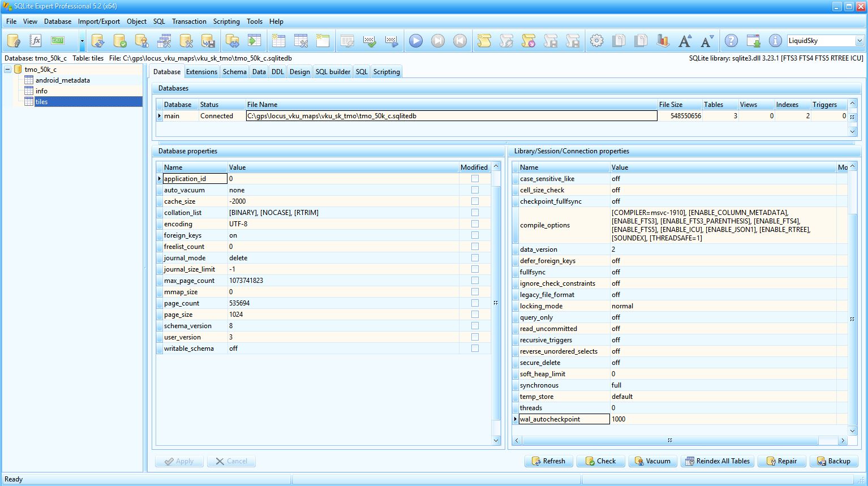Click the horizontal scrollbar under connection properties
This screenshot has height=486, width=868.
(669, 440)
